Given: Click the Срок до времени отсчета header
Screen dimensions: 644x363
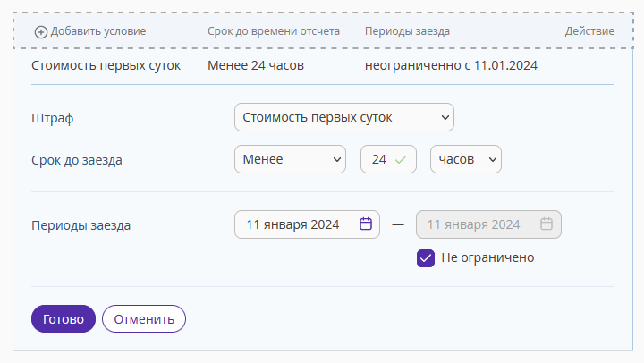Looking at the screenshot, I should 274,31.
